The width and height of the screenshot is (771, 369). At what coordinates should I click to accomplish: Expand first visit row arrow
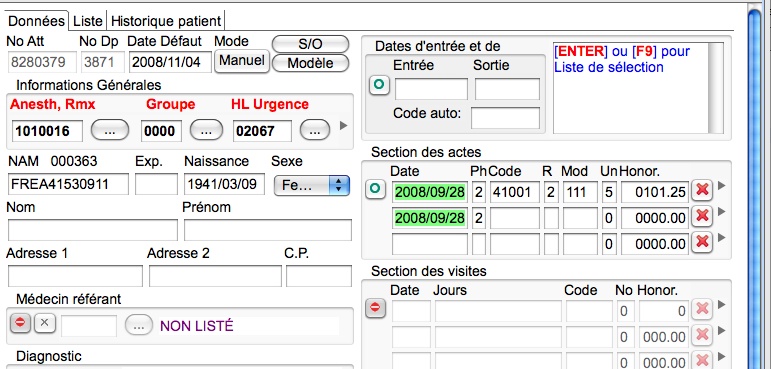pyautogui.click(x=721, y=305)
